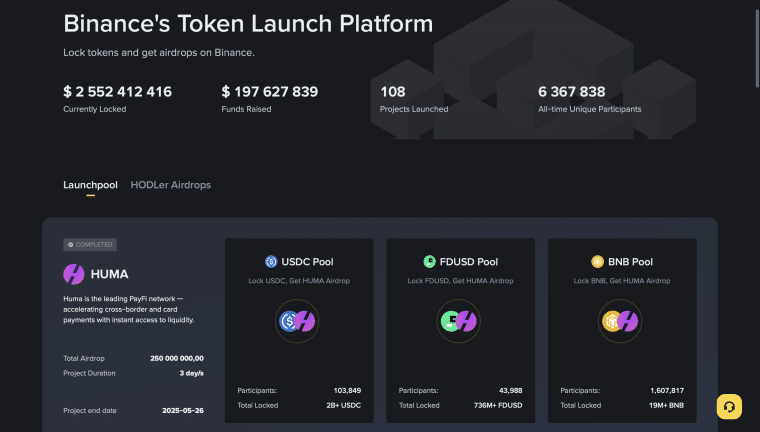
Task: Click the $ 2 552 412 416 Currently Locked value
Action: point(117,92)
